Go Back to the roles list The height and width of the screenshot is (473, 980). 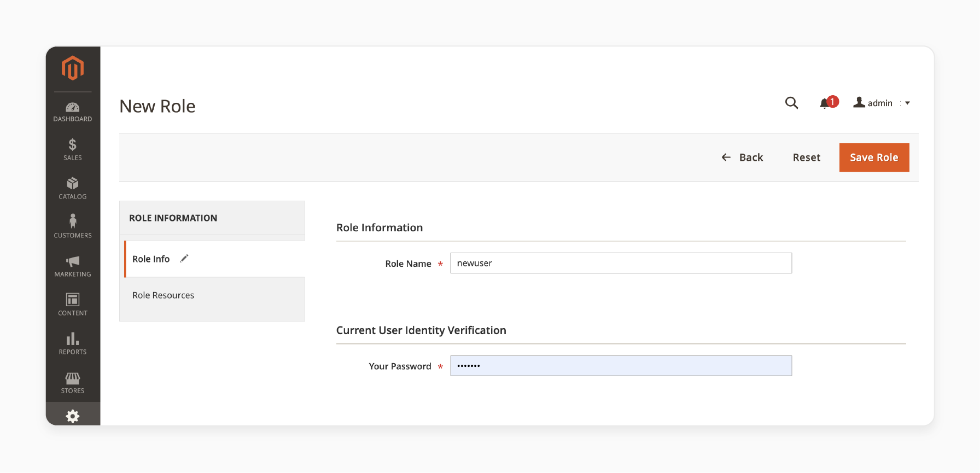coord(742,157)
